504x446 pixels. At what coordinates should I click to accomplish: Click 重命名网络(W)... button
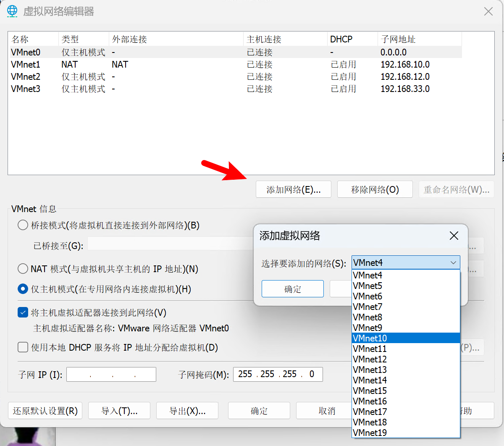(457, 189)
